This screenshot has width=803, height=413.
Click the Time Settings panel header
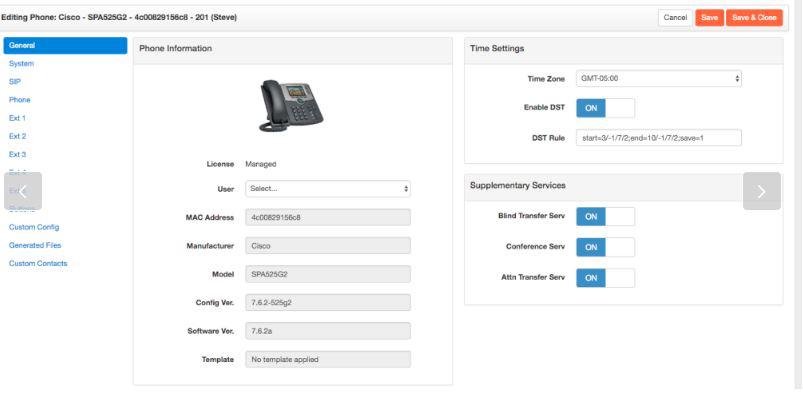pos(624,50)
